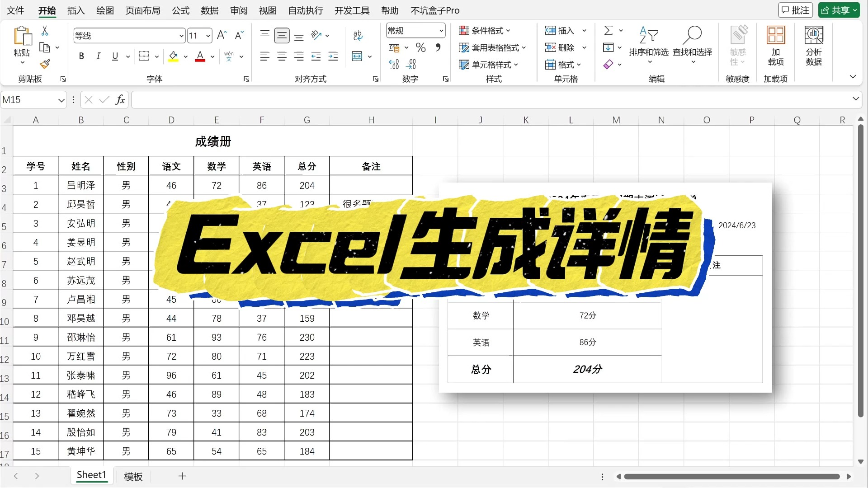Viewport: 868px width, 488px height.
Task: Expand the 套用表格格式 menu
Action: tap(492, 47)
